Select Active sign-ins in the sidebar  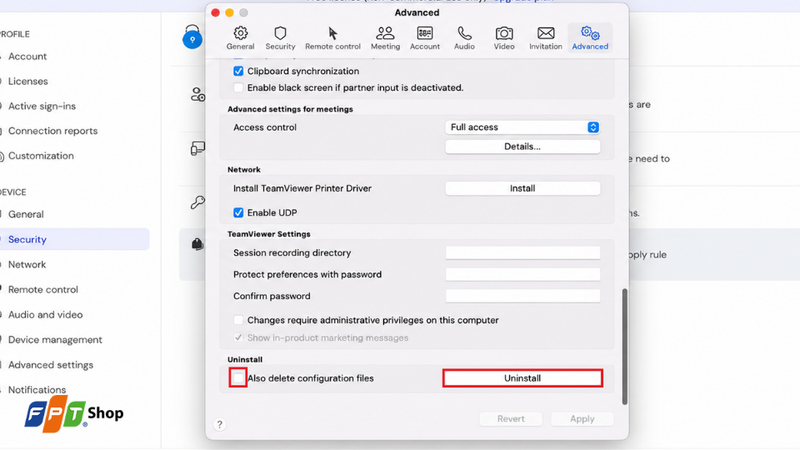42,106
